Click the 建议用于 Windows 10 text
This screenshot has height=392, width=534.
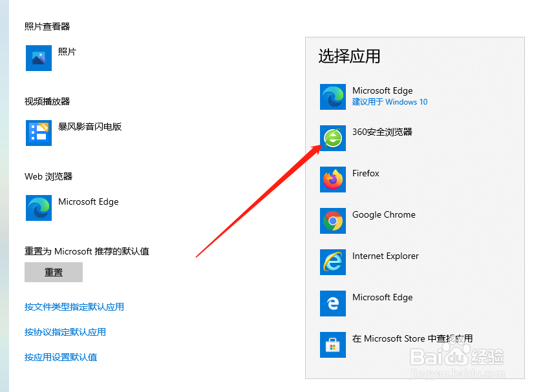(390, 102)
